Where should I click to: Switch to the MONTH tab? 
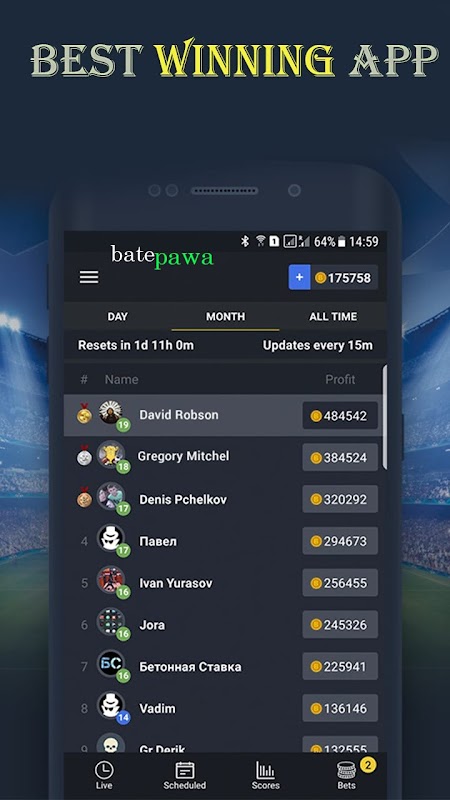point(226,316)
